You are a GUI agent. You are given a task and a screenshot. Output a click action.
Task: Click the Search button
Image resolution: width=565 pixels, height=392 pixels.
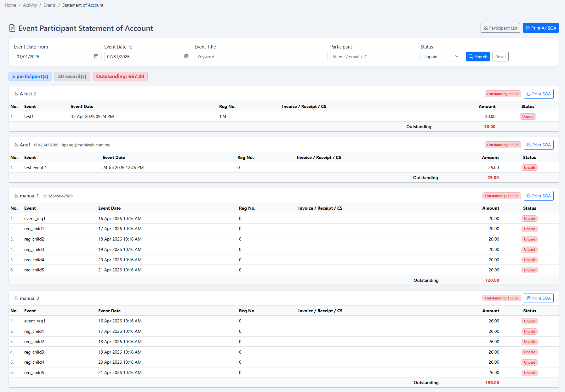(x=478, y=57)
